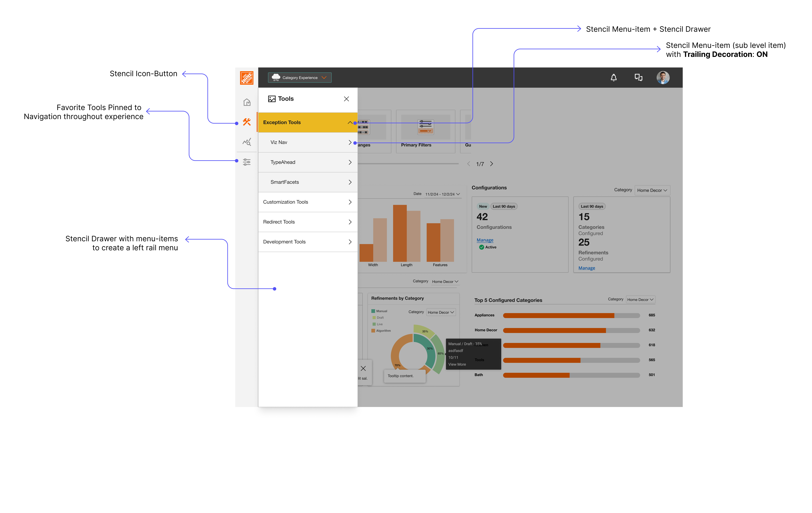
Task: Click the Active status check icon
Action: [x=481, y=247]
